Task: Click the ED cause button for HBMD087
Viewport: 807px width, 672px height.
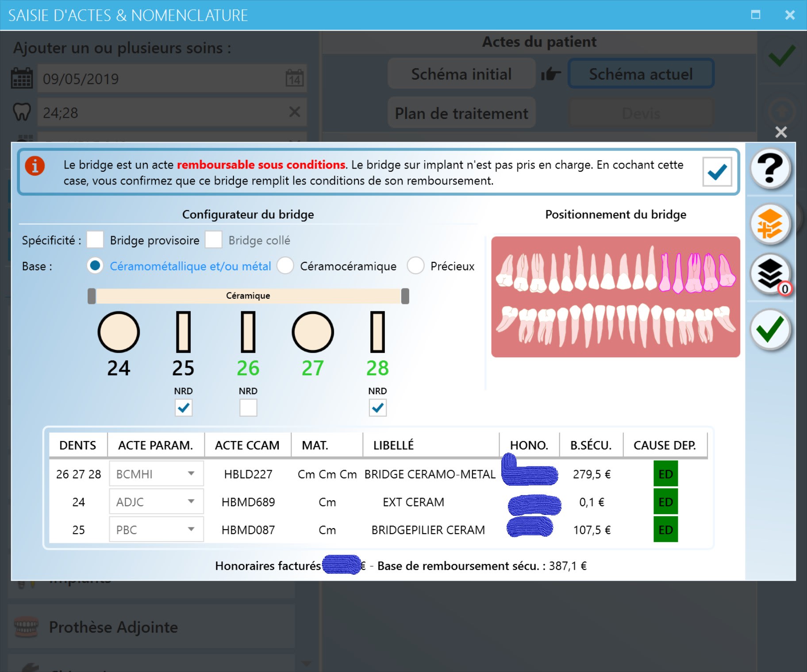Action: tap(665, 530)
